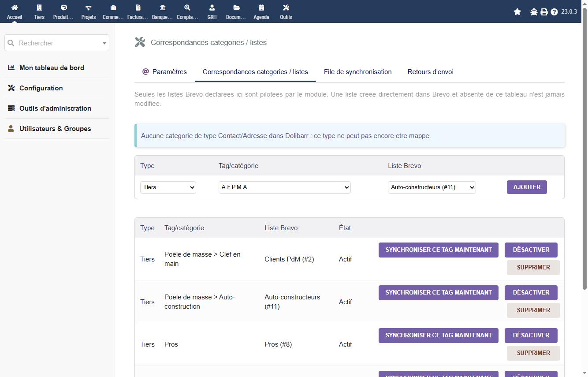588x377 pixels.
Task: Click the dashboard chart icon in sidebar
Action: [x=11, y=68]
